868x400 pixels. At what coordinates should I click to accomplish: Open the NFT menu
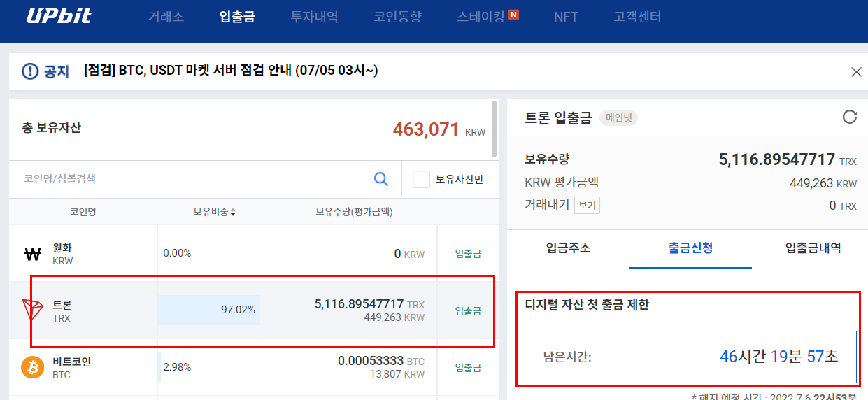[x=566, y=17]
